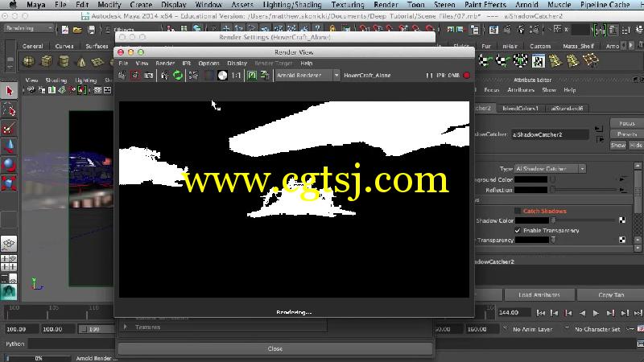Start IPR render icon in Render View
The width and height of the screenshot is (644, 362).
pos(165,76)
